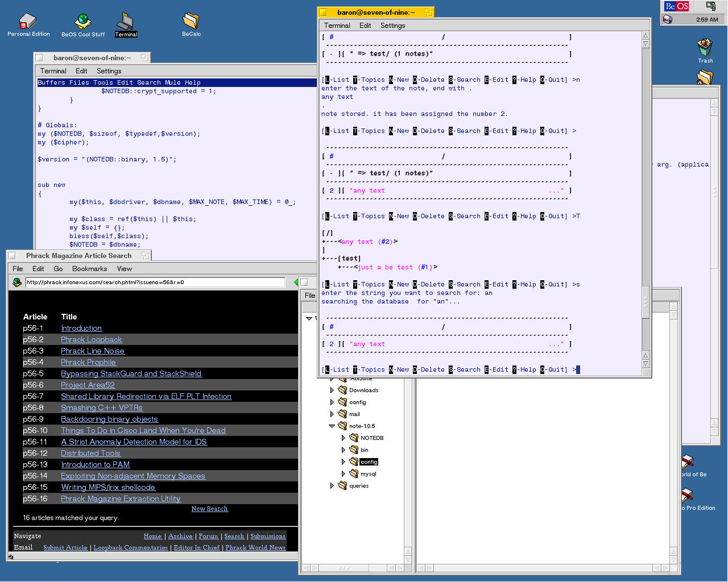
Task: Expand the queries folder
Action: click(x=332, y=486)
